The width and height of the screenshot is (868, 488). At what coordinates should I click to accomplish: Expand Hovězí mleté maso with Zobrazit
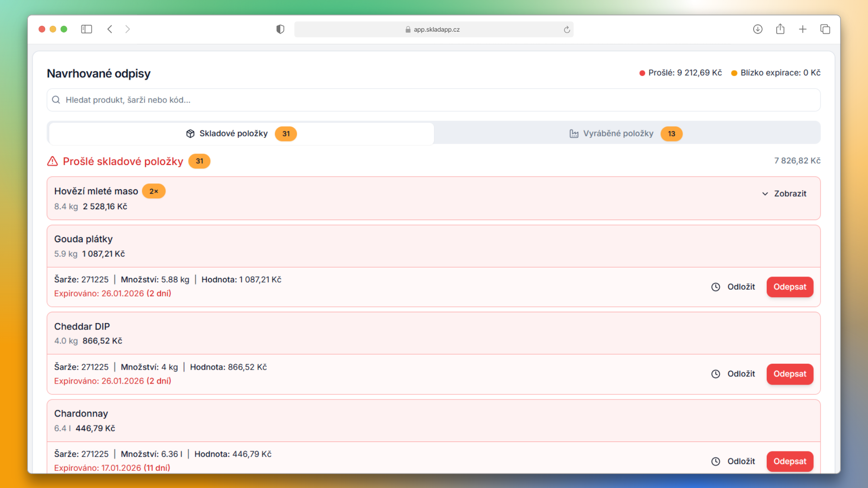coord(790,193)
